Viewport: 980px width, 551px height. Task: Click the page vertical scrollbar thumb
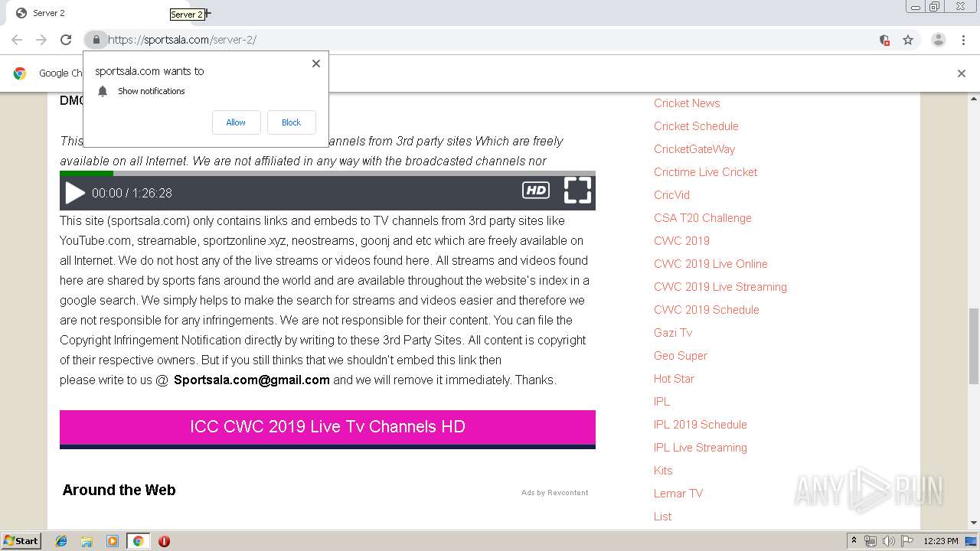pos(974,347)
